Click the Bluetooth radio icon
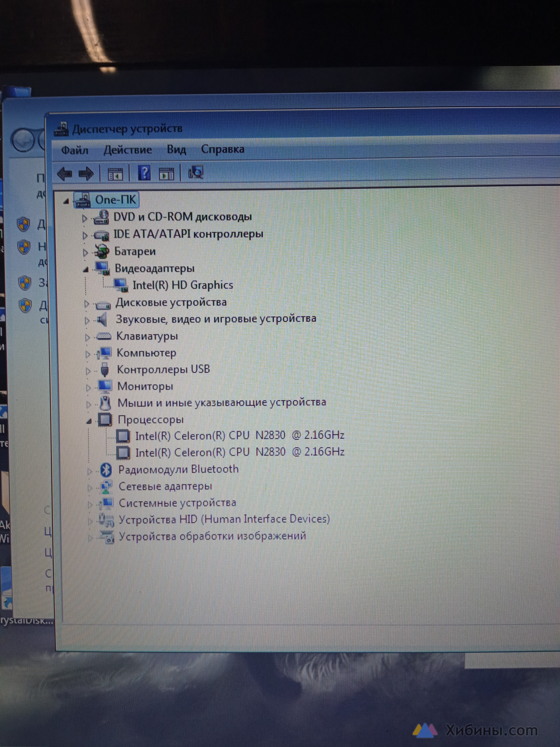Screen dimensions: 560x747 [x=106, y=470]
